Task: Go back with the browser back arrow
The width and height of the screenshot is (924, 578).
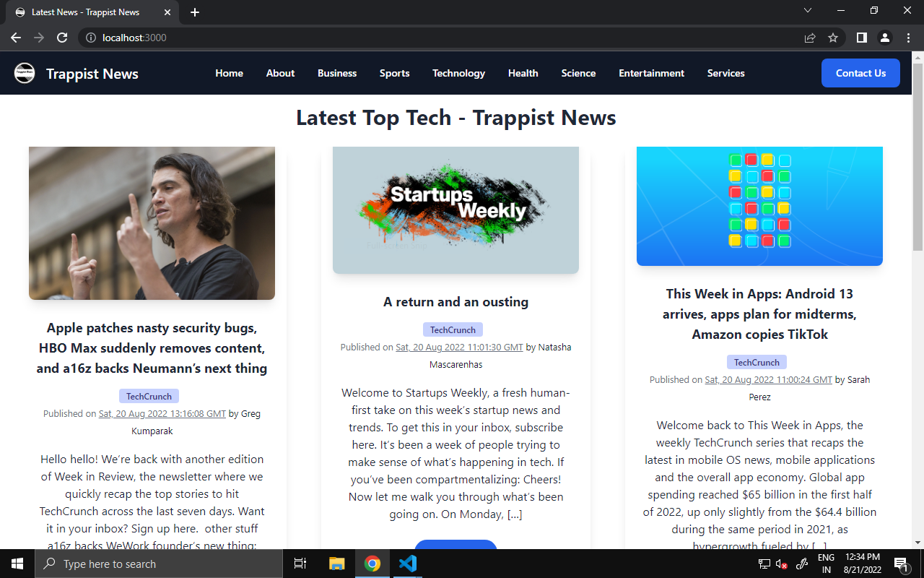Action: 16,38
